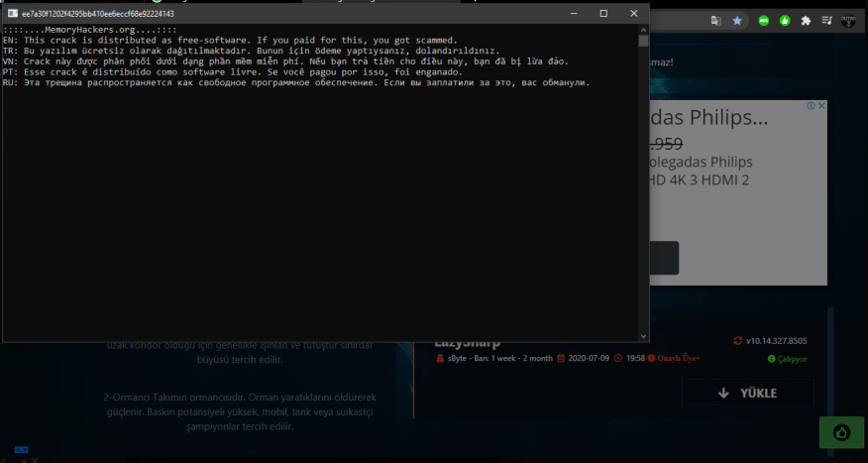Click the VN: console text line

click(285, 61)
